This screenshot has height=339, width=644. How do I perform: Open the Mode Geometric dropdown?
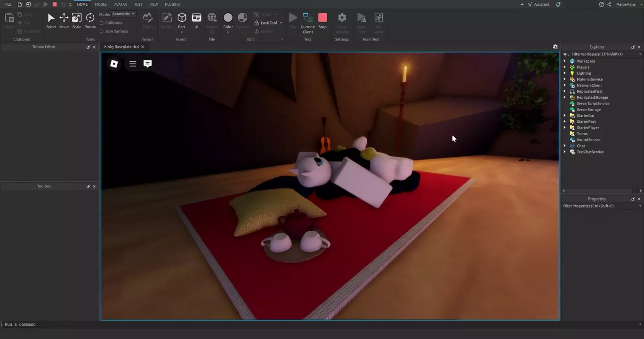coord(123,14)
